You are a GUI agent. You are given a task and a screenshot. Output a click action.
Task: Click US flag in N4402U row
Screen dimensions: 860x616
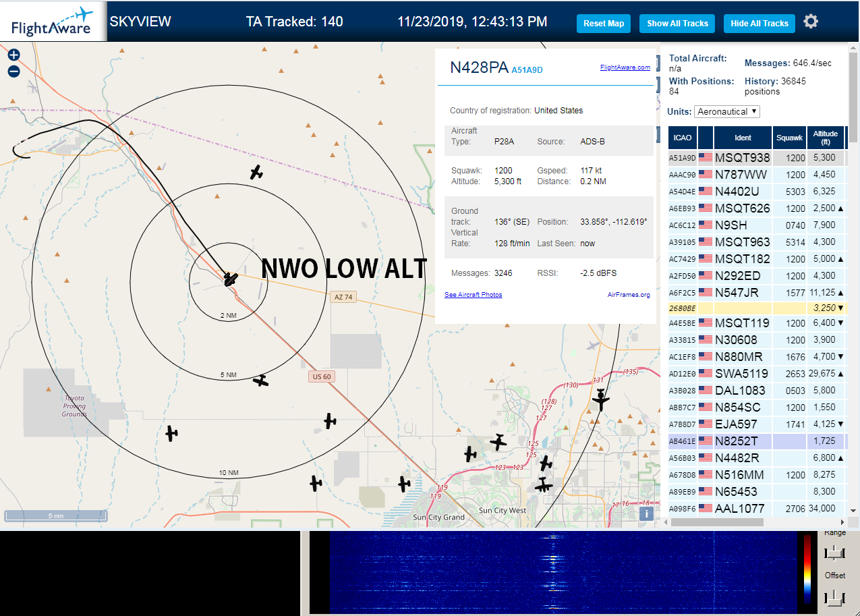706,192
